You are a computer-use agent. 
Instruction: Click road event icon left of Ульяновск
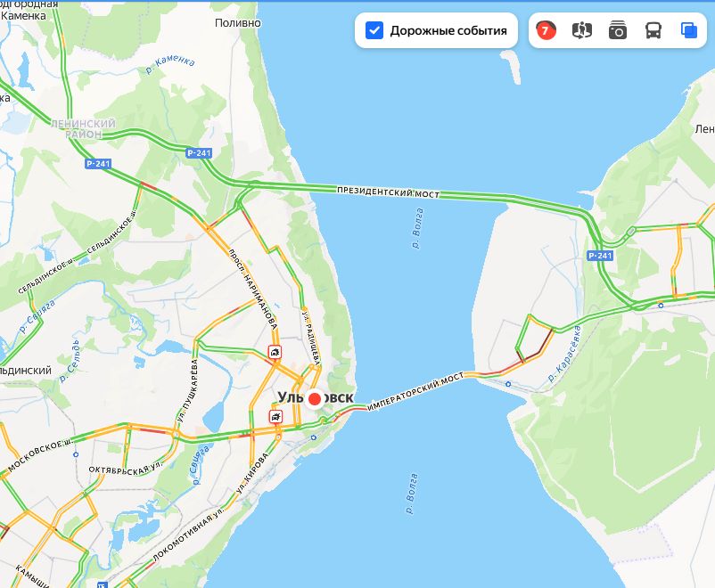(275, 417)
